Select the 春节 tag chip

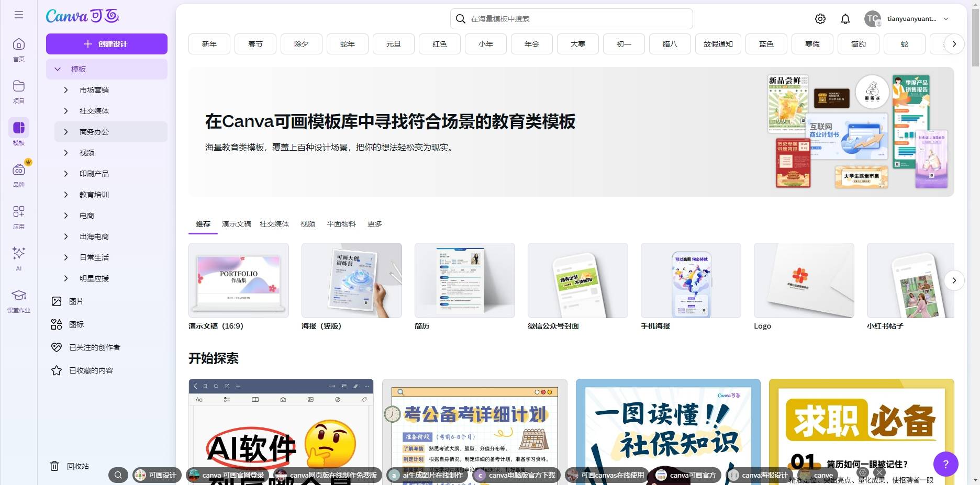(255, 44)
